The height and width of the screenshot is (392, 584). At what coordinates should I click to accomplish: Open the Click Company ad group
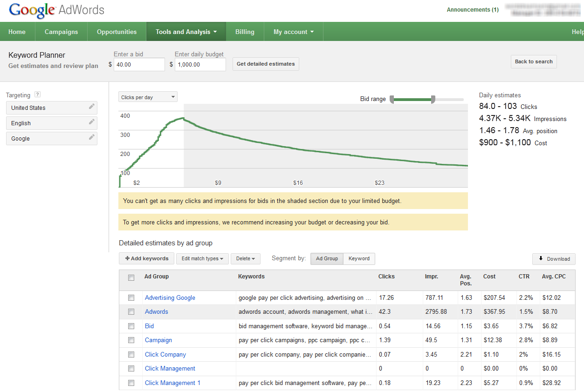tap(165, 354)
